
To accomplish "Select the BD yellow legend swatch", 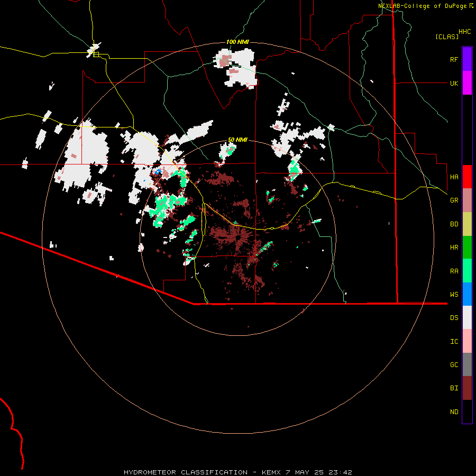I will [467, 224].
